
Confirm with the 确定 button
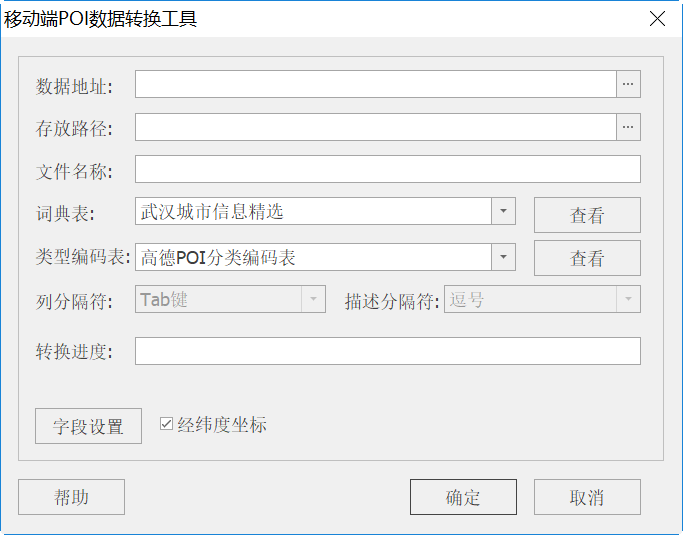click(x=463, y=497)
